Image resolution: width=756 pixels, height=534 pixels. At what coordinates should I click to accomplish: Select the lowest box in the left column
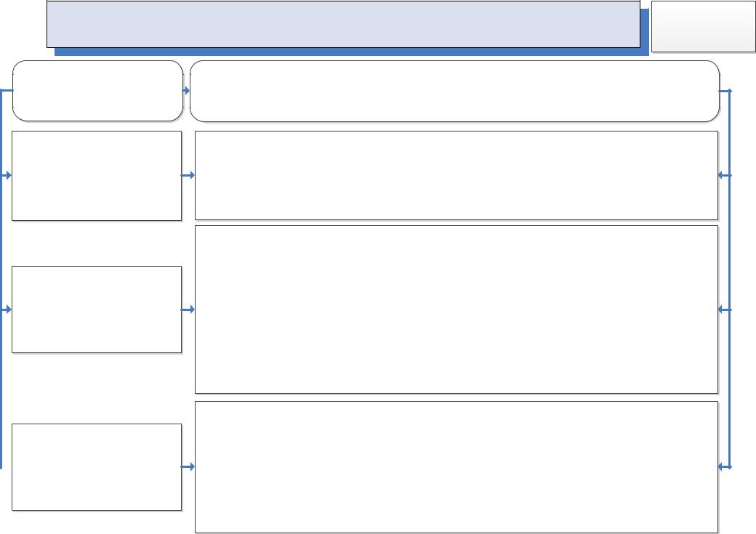click(97, 467)
